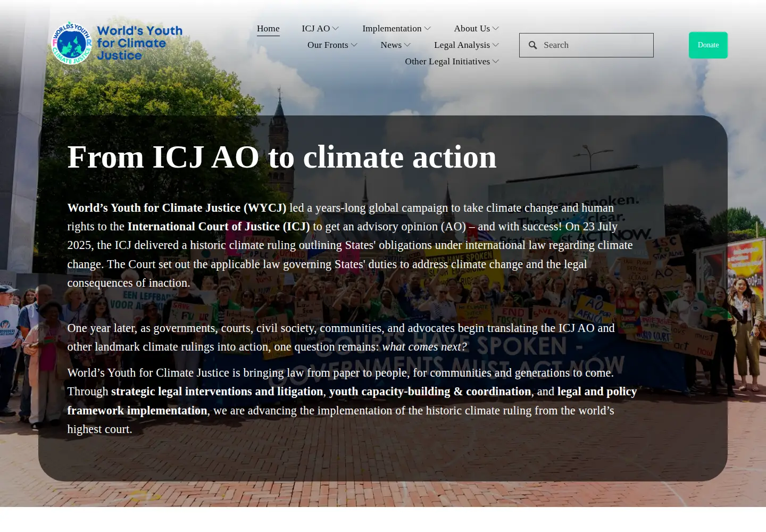
Task: Open the Home menu item
Action: pyautogui.click(x=268, y=29)
